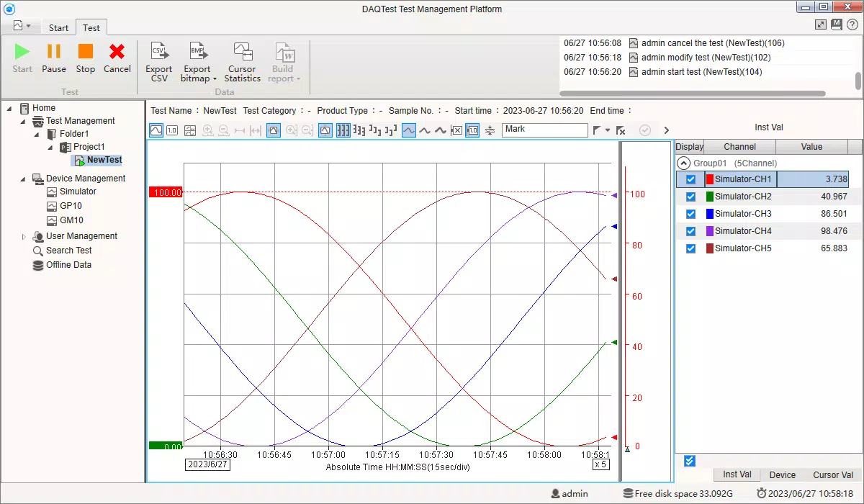
Task: Collapse the Folder1 tree arrow
Action: pos(37,135)
